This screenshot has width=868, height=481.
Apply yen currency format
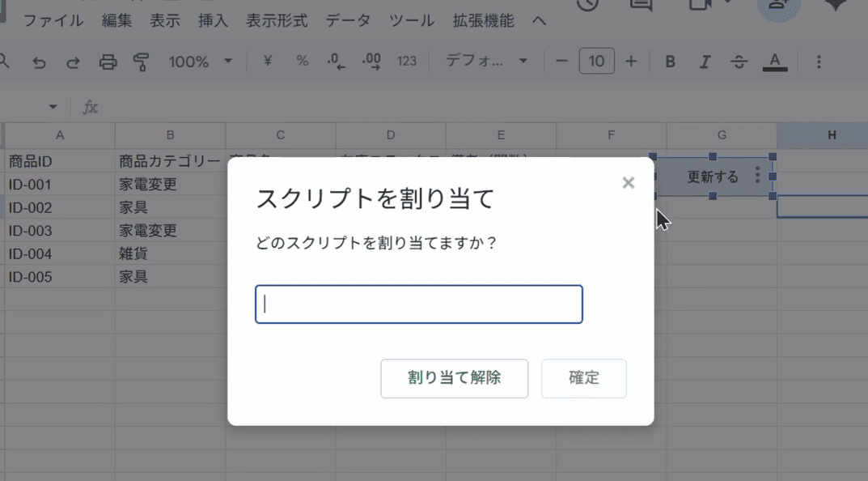pos(268,62)
